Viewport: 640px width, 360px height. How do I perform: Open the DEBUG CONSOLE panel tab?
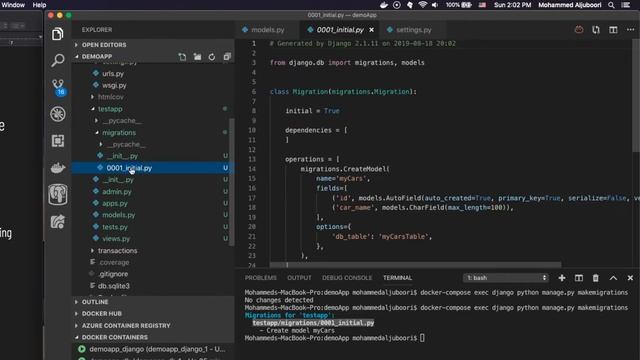(347, 278)
